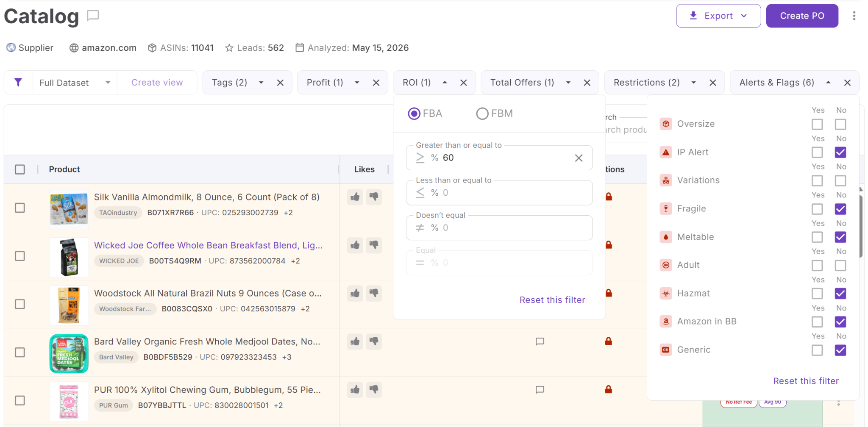Expand the Restrictions (2) filter dropdown
The width and height of the screenshot is (868, 427).
tap(694, 83)
